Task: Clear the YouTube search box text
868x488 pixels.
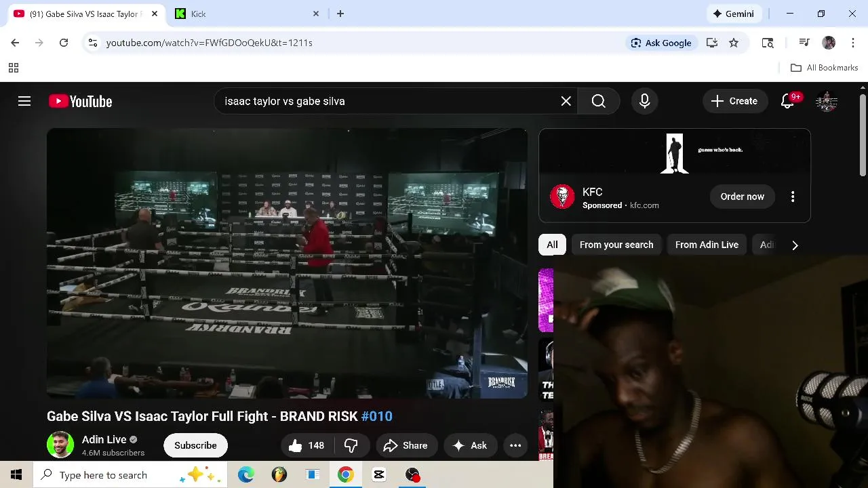Action: [x=566, y=101]
